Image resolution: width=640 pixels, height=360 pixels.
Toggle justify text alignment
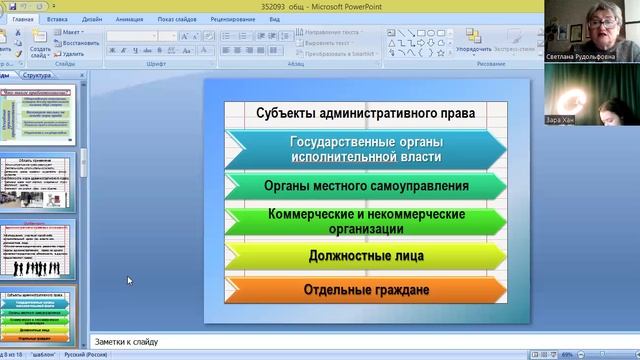point(260,50)
